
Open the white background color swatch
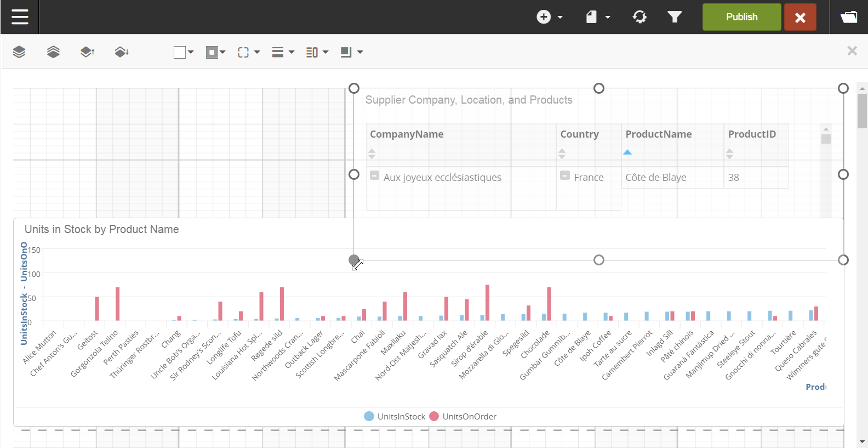(180, 52)
